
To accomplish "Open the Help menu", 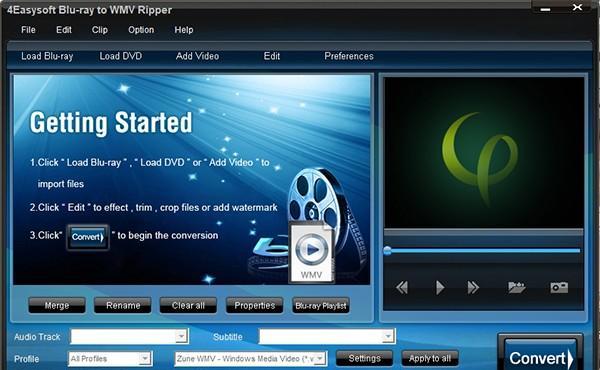I will (184, 30).
